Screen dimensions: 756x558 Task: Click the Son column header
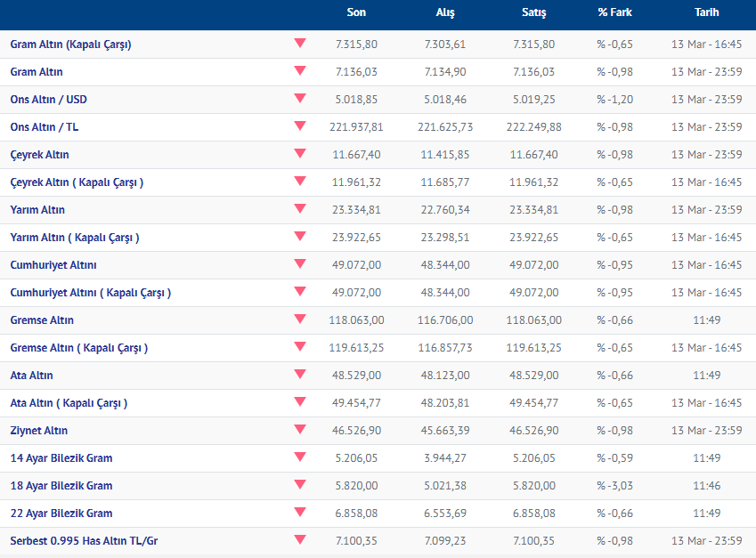pos(356,13)
